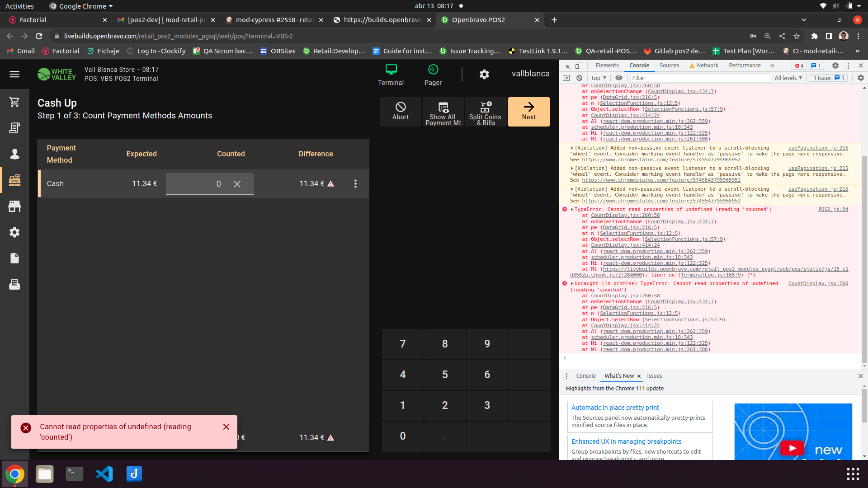
Task: Open Cash row three-dot options menu
Action: click(x=355, y=184)
